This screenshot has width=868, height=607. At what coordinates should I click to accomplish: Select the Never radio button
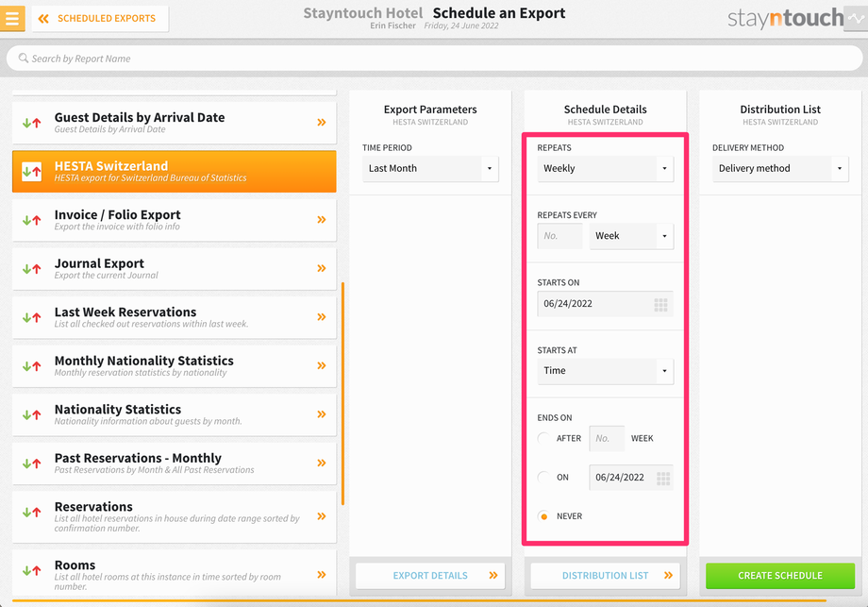(x=543, y=516)
